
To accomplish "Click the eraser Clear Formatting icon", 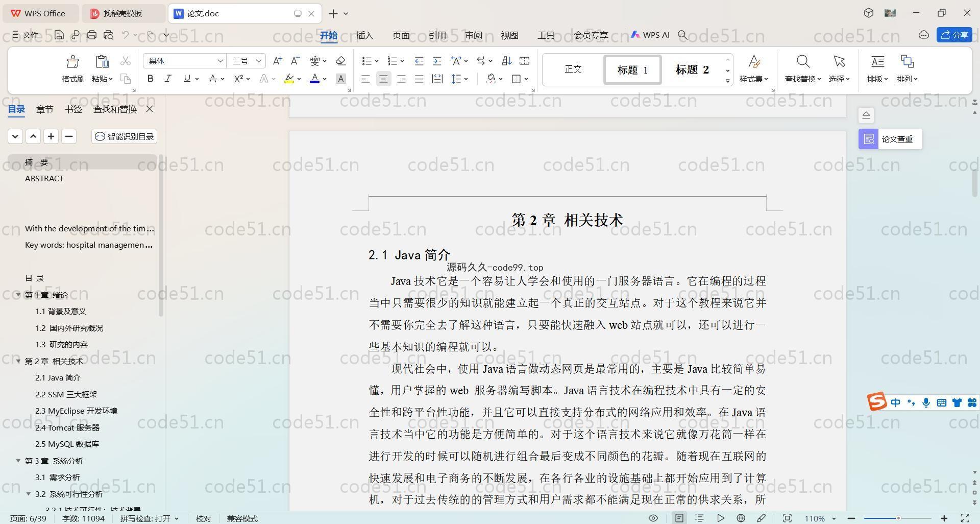I will coord(341,61).
